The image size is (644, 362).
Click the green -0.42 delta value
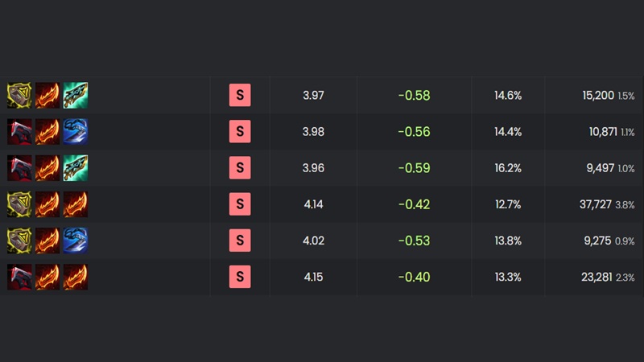click(x=414, y=204)
